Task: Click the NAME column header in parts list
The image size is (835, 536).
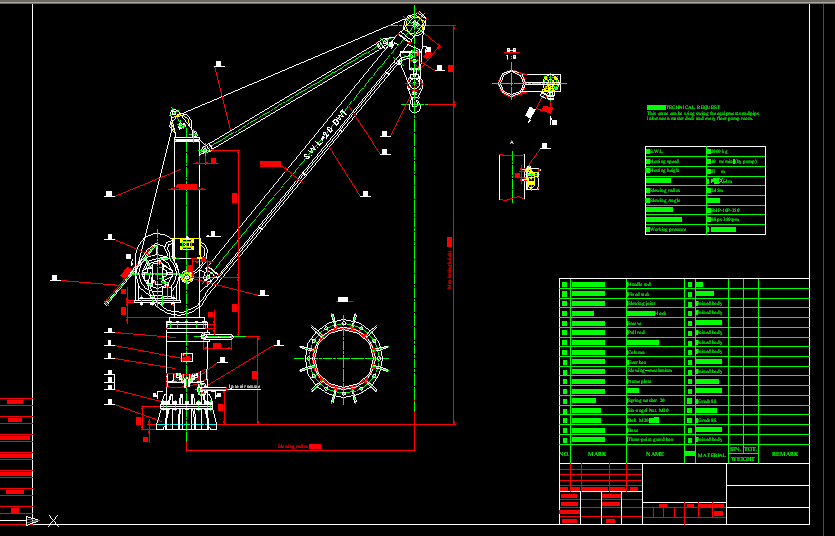Action: (x=654, y=454)
